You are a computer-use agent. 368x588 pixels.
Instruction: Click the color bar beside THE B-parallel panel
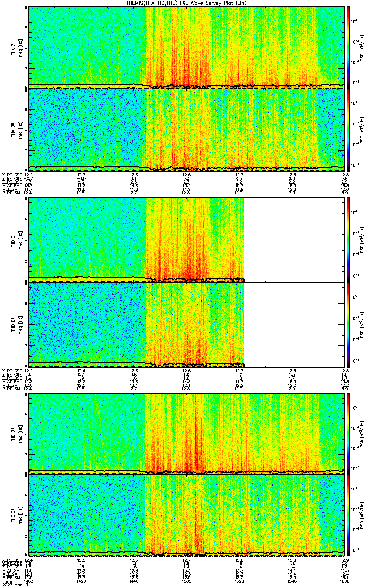(348, 515)
